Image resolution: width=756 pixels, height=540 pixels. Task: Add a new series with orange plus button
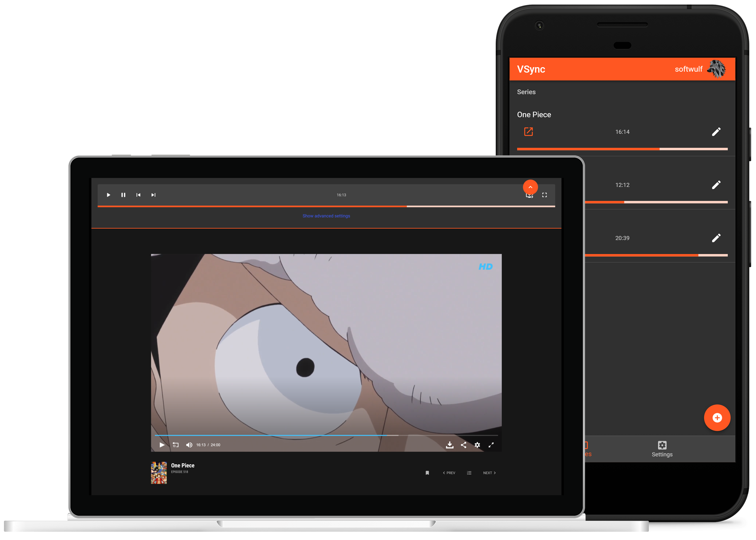pyautogui.click(x=717, y=418)
